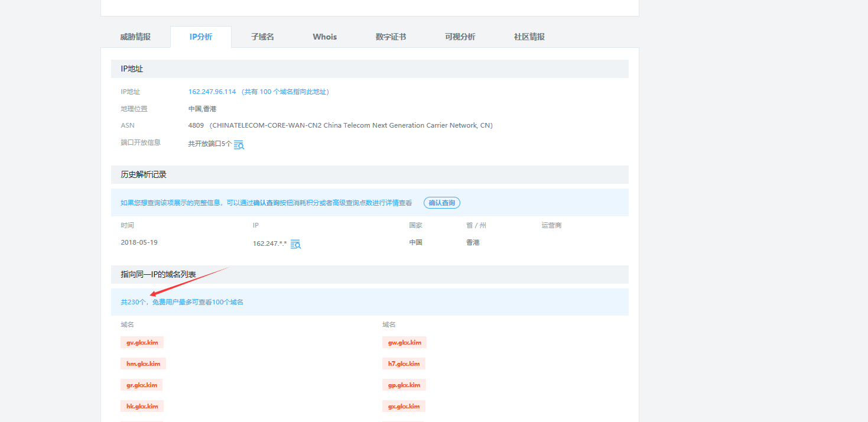Click the masked IP 162.247.*.* text
868x422 pixels.
(x=269, y=244)
